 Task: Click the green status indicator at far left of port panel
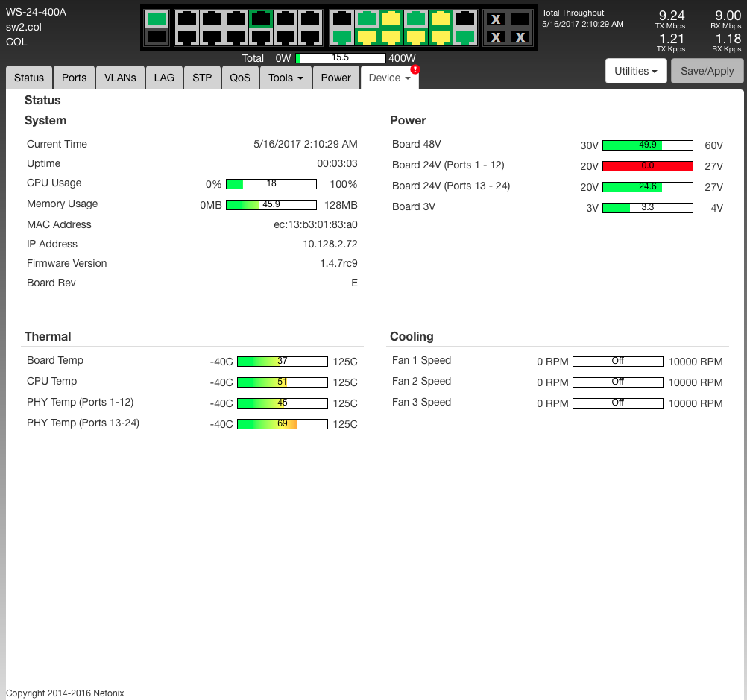tap(157, 19)
